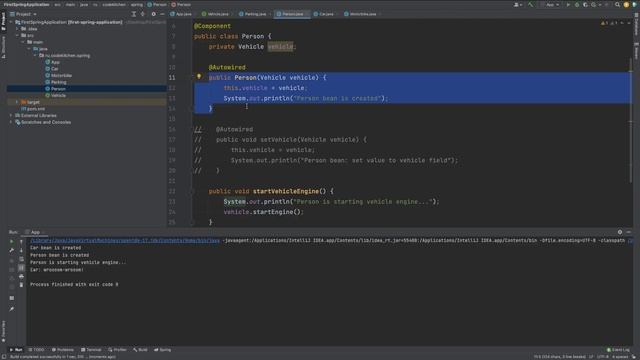Viewport: 640px width, 360px height.
Task: Open Problems tool window button
Action: 62,350
